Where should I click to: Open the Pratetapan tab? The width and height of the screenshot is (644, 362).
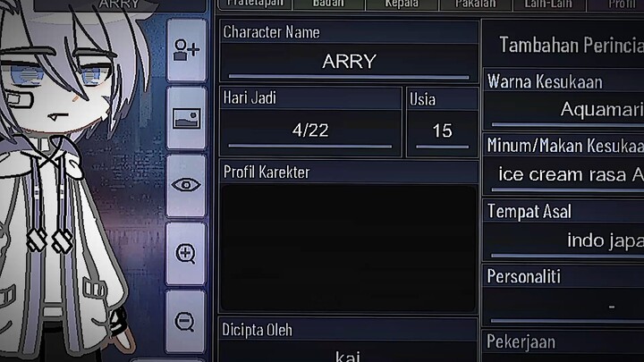(255, 4)
